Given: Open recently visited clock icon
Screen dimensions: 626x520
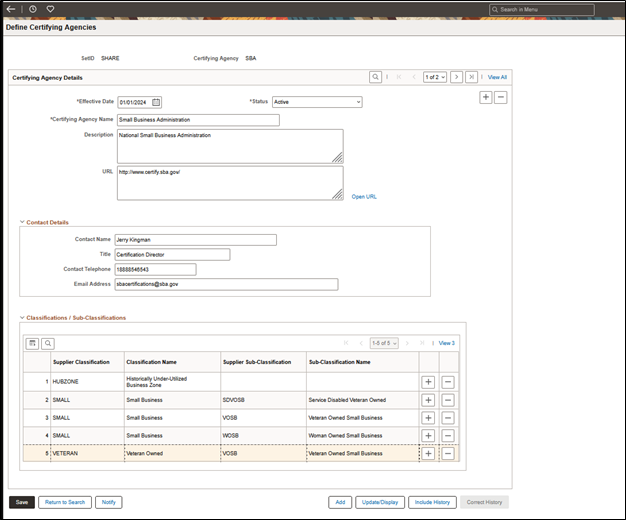Looking at the screenshot, I should [x=31, y=9].
